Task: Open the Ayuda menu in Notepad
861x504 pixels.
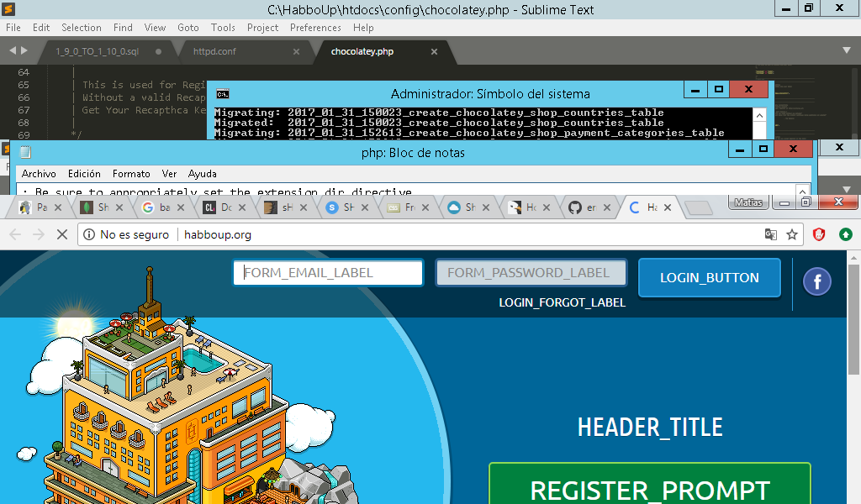Action: [x=202, y=174]
